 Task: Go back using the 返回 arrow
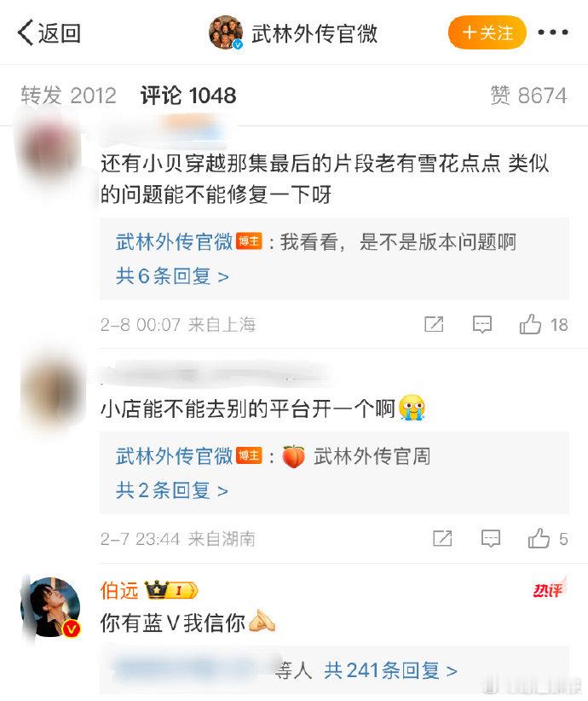click(49, 33)
